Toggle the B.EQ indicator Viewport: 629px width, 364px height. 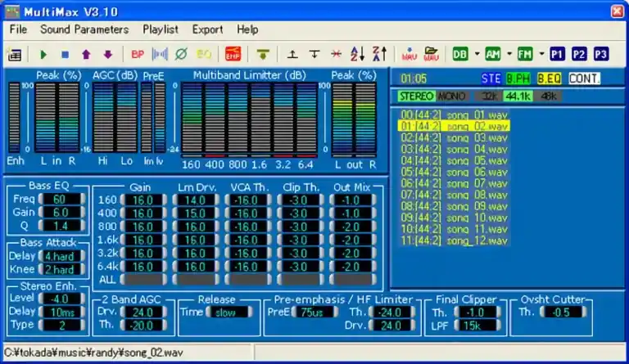tap(550, 79)
